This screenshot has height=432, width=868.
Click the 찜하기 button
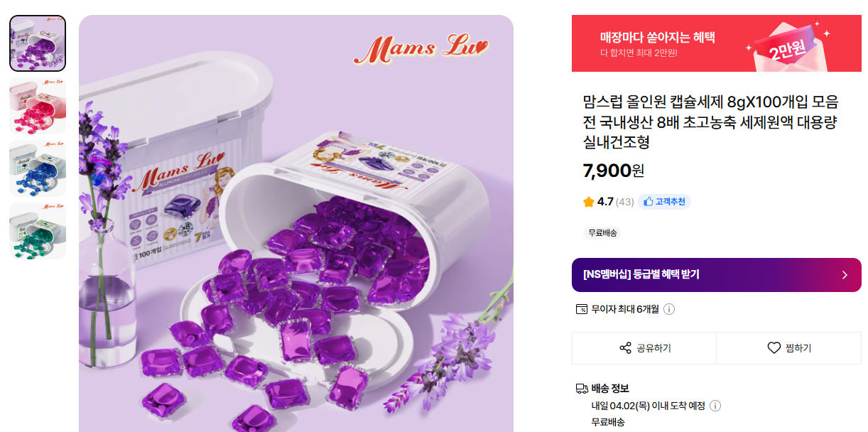point(788,348)
